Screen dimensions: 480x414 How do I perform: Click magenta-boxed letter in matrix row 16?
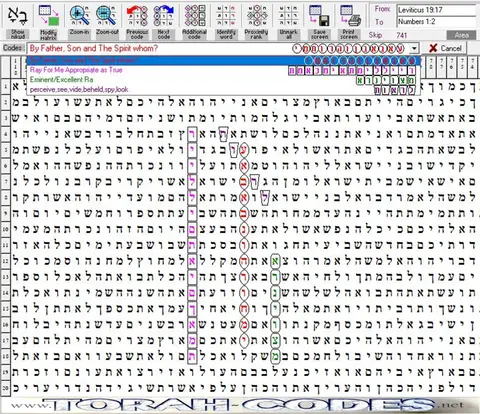[x=192, y=325]
